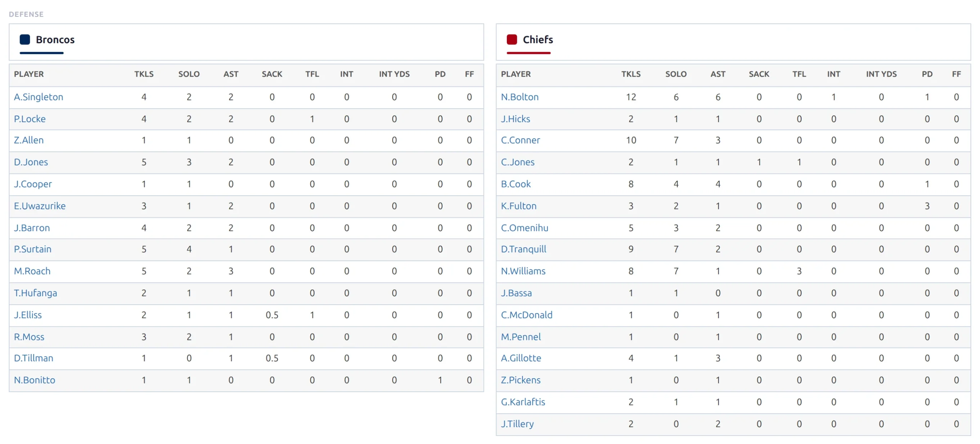Screen dimensions: 980x444
Task: Open C.McDonald player link
Action: 526,315
